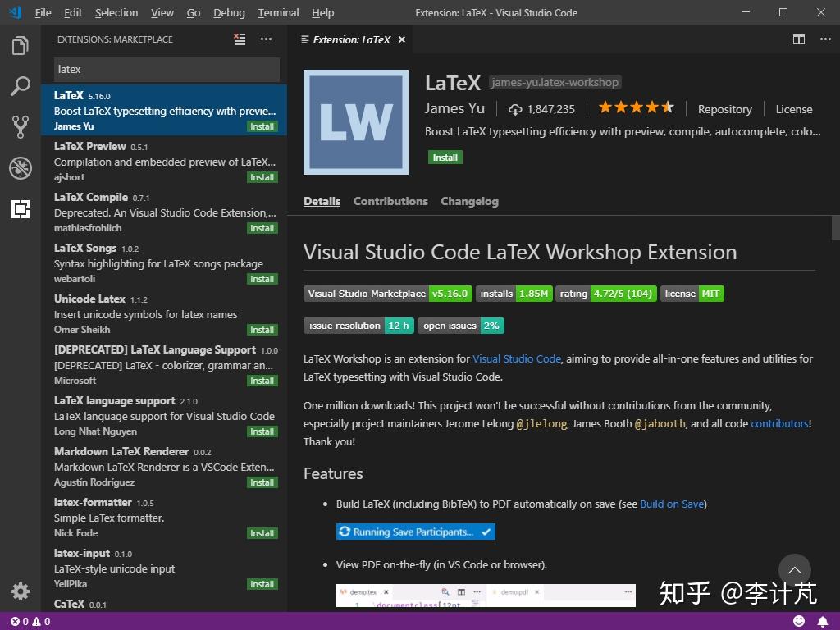Install the LaTeX Workshop extension

point(445,157)
